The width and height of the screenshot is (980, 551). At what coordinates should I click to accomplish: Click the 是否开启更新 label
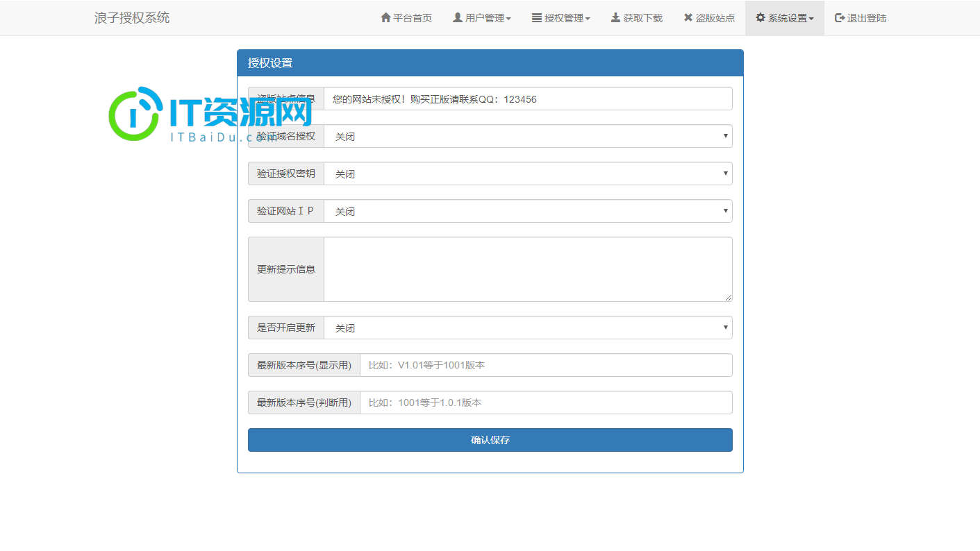click(x=286, y=328)
